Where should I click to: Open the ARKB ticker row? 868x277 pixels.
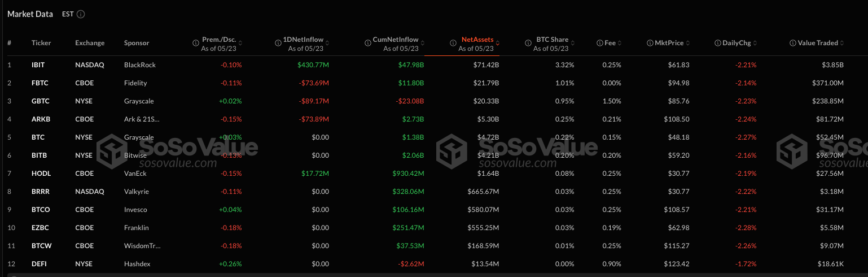[x=40, y=119]
